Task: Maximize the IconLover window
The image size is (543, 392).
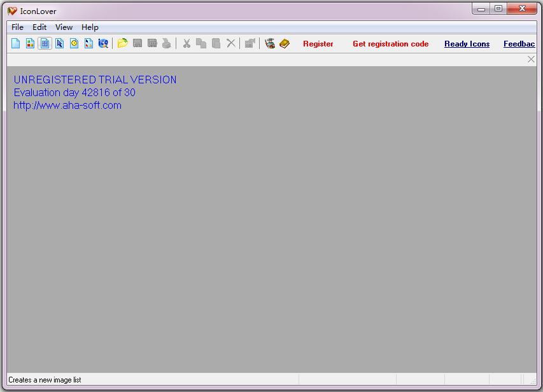Action: coord(498,9)
